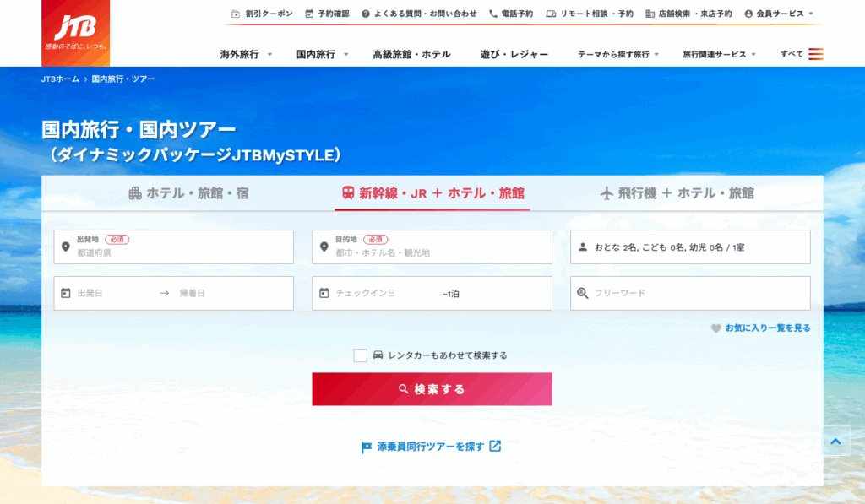The height and width of the screenshot is (504, 865).
Task: Click the external link icon after 添乗員同行ツアー
Action: [x=495, y=446]
